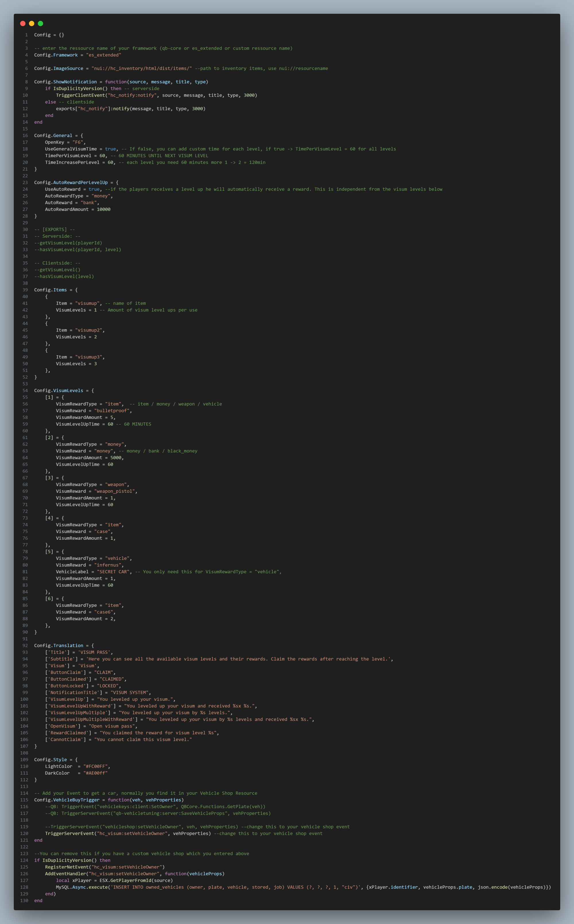Click the "-- clientside" comment after else
Image resolution: width=574 pixels, height=924 pixels.
pos(76,102)
